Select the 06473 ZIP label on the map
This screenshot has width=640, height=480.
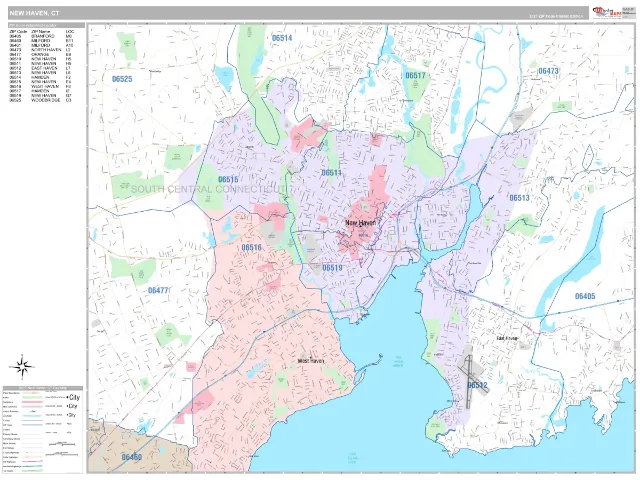pos(548,71)
